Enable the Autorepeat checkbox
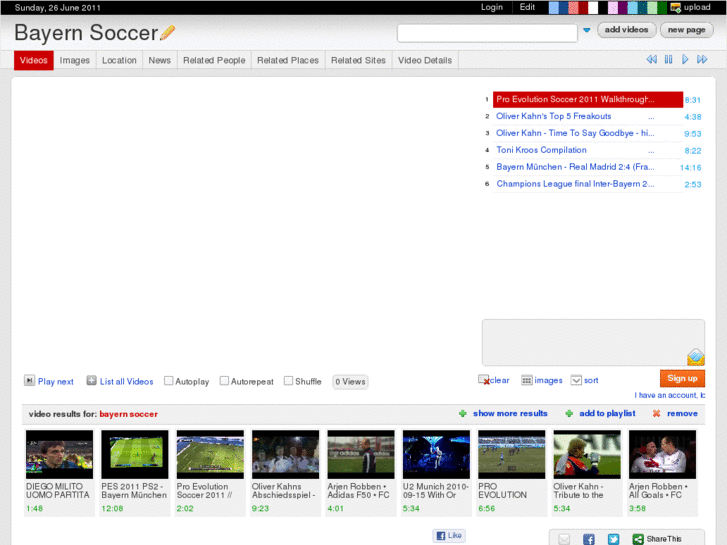727x545 pixels. click(x=224, y=381)
